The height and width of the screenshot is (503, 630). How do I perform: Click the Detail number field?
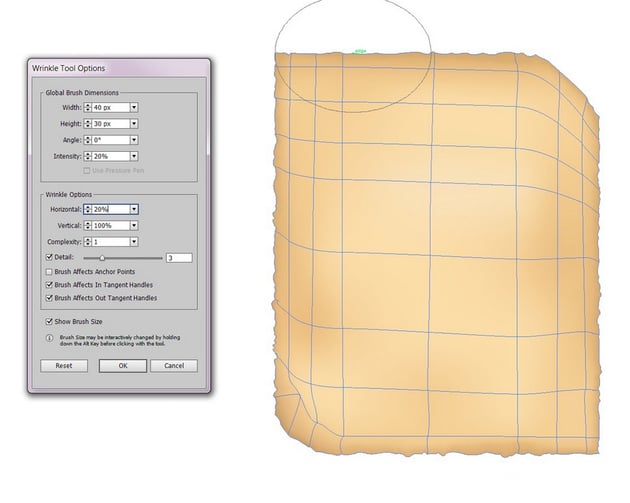pos(179,258)
